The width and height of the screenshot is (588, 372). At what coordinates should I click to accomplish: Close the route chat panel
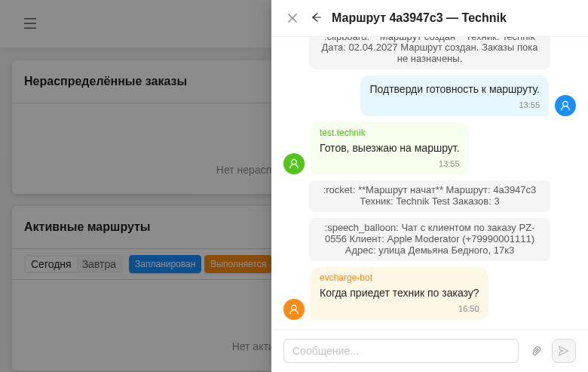coord(292,18)
